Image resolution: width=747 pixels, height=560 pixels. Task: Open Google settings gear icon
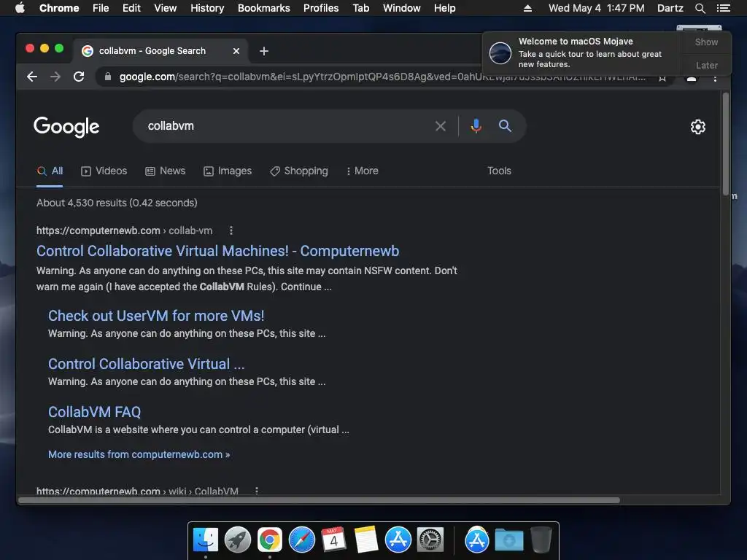(698, 127)
